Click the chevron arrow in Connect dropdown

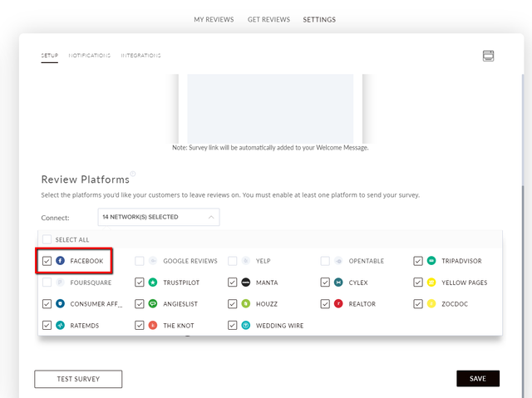(x=211, y=217)
